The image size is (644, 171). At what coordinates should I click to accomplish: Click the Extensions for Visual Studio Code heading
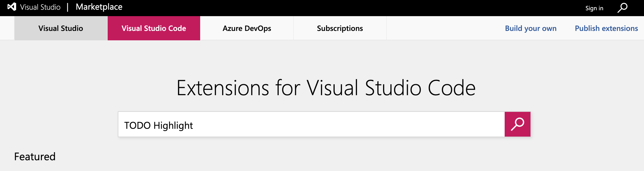[x=326, y=88]
